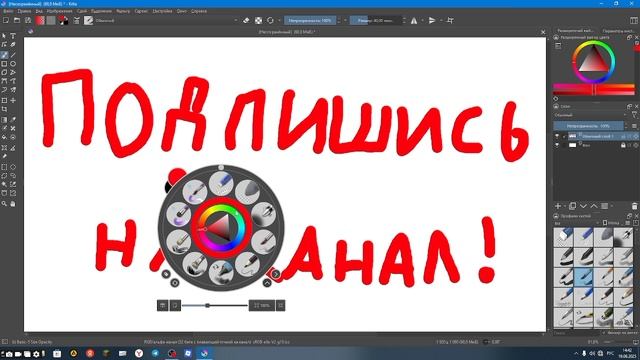The width and height of the screenshot is (640, 360).
Task: Open the fill patterns button in toolbar
Action: [x=51, y=20]
